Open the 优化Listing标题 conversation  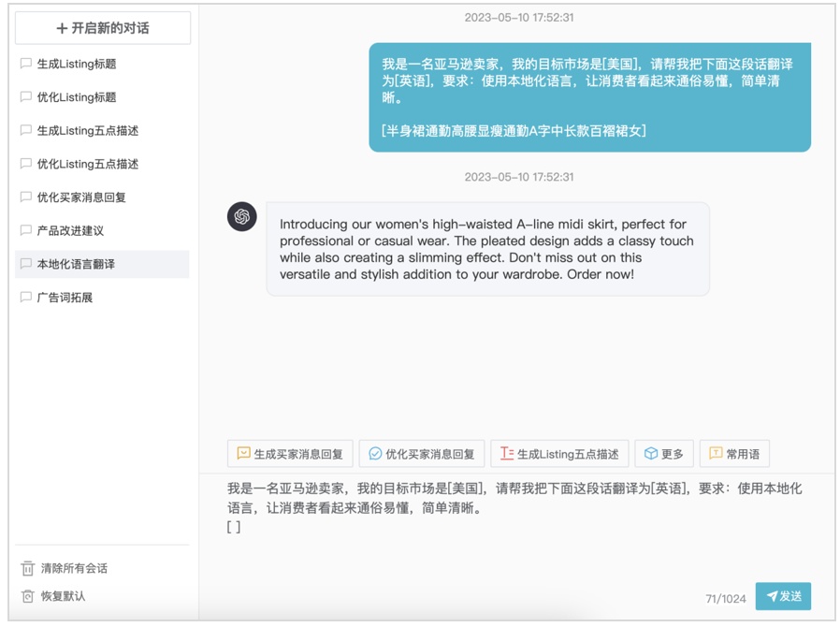tap(77, 97)
